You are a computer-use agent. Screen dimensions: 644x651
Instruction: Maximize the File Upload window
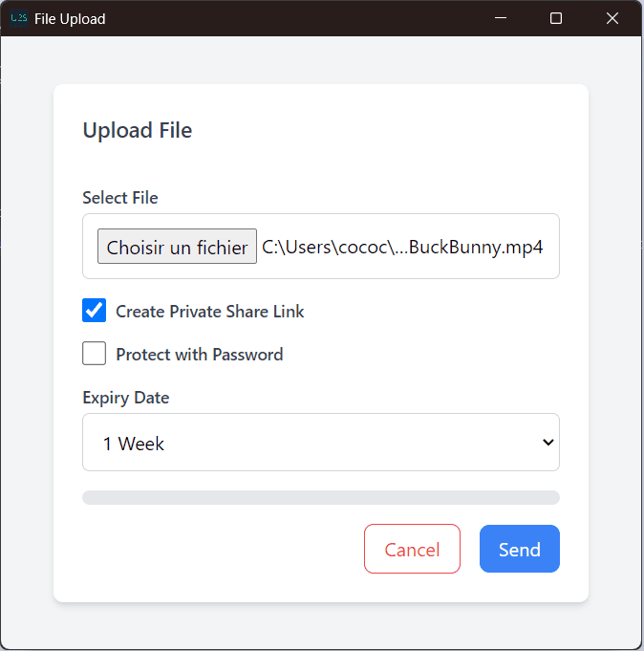[556, 18]
